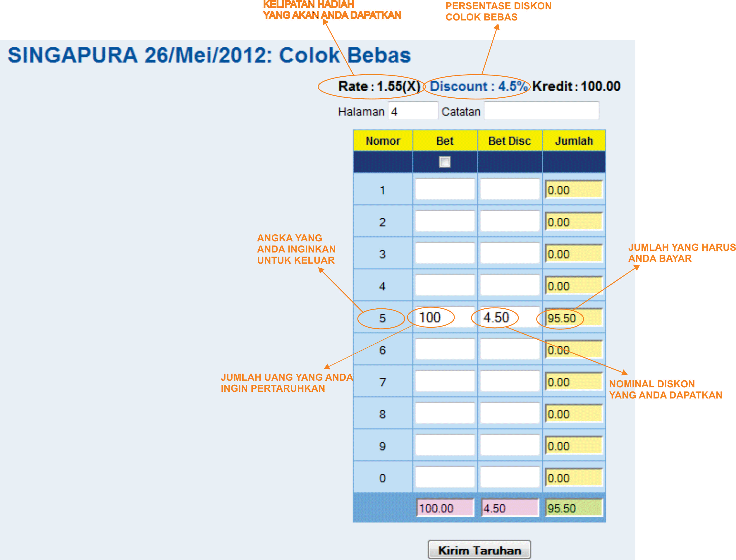Viewport: 736px width, 560px height.
Task: Tick the checkbox under the Bet column header
Action: 444,162
